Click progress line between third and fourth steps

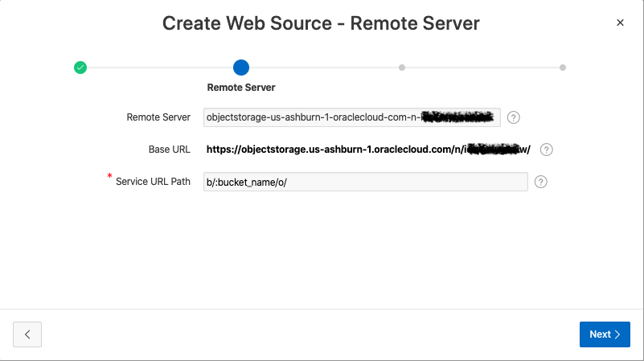(x=482, y=68)
